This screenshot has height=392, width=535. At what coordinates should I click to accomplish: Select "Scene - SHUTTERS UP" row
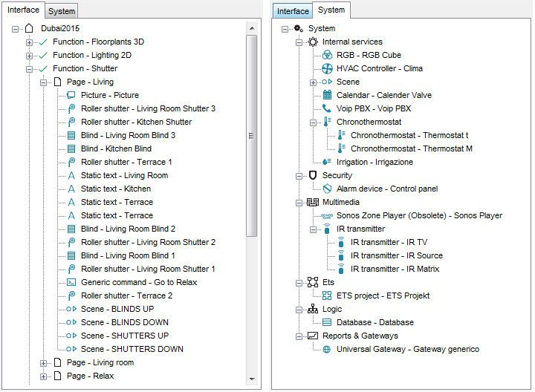point(125,336)
